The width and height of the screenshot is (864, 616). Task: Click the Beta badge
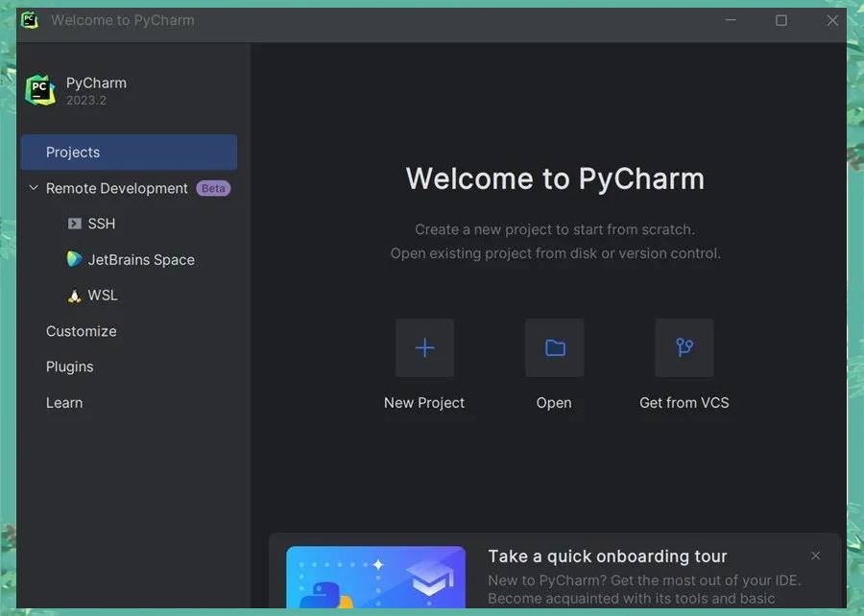212,188
